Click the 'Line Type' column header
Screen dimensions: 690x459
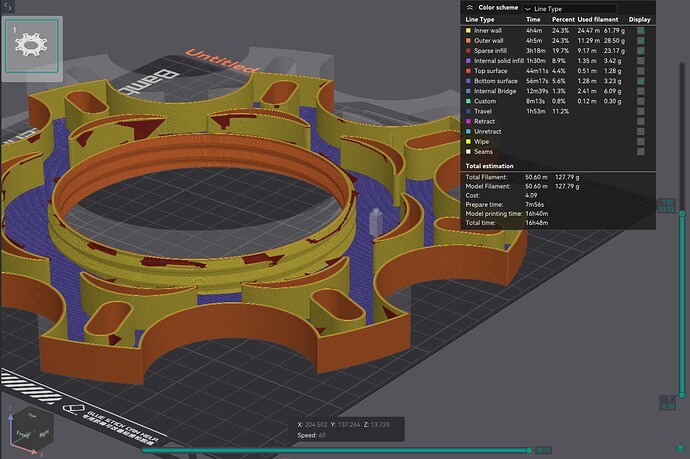480,19
